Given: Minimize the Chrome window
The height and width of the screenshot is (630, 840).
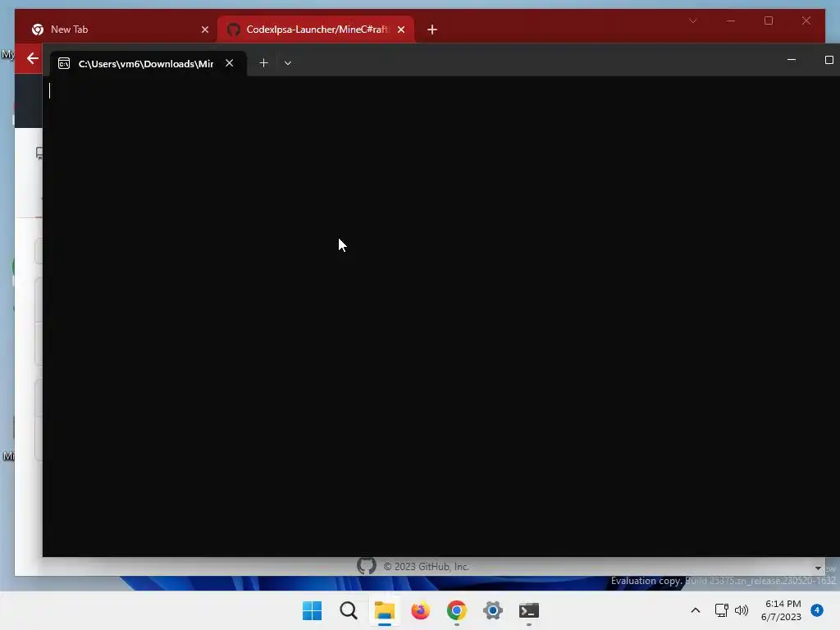Looking at the screenshot, I should pyautogui.click(x=731, y=21).
